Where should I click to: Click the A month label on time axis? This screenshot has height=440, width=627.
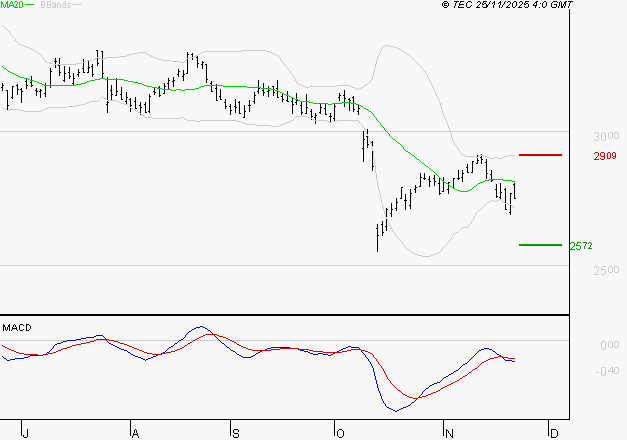click(136, 434)
